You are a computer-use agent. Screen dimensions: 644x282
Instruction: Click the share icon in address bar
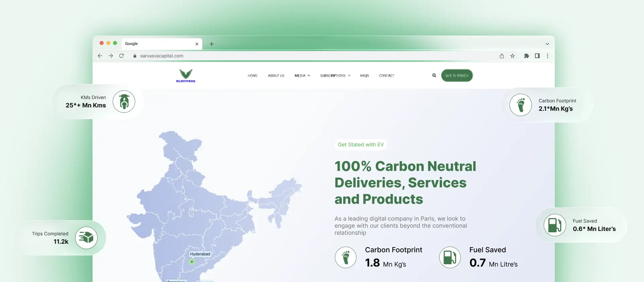[x=502, y=56]
